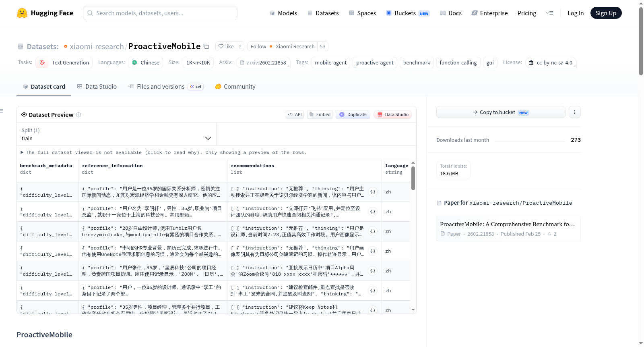The image size is (644, 347).
Task: Click the paper upvote count 2
Action: click(552, 234)
